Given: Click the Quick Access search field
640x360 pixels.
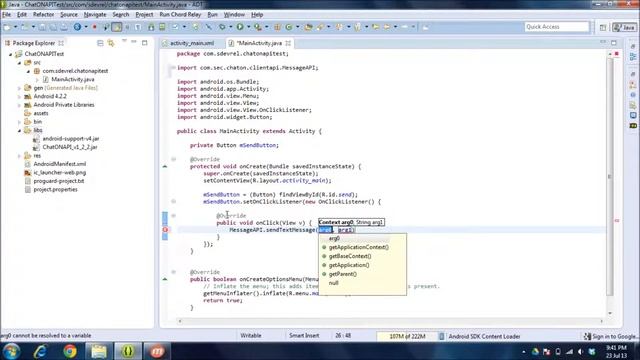Looking at the screenshot, I should [557, 27].
